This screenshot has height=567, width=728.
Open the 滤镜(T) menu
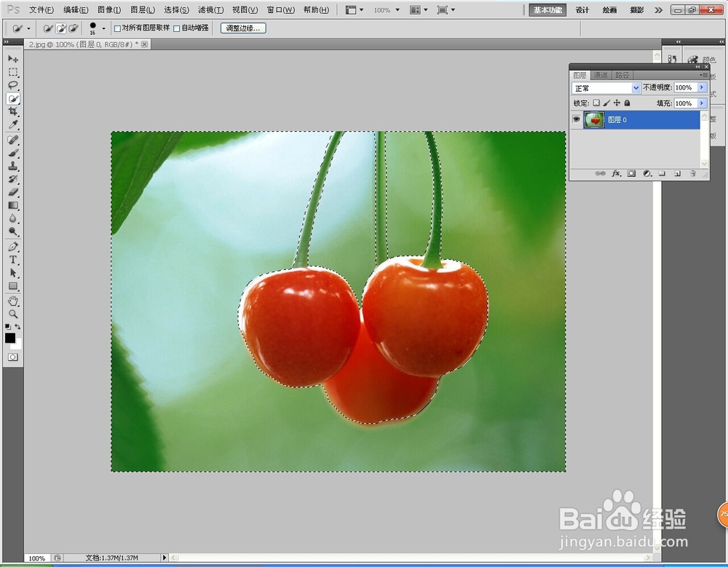pyautogui.click(x=211, y=9)
